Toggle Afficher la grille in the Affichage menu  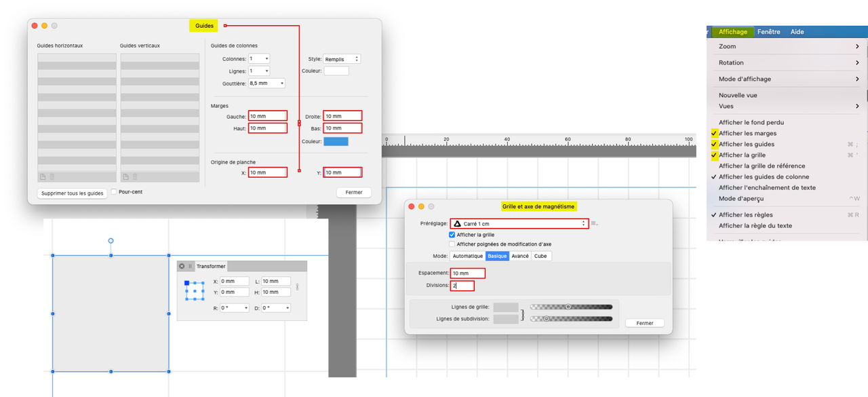(743, 155)
